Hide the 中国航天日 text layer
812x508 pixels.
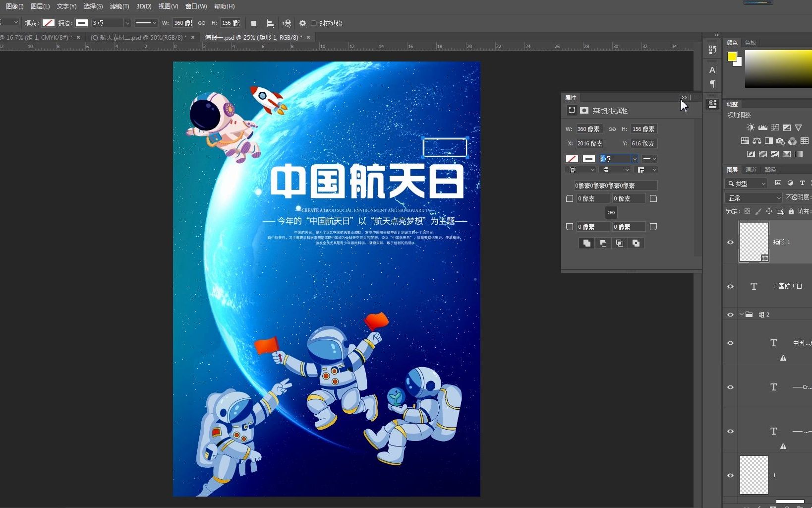[x=730, y=286]
